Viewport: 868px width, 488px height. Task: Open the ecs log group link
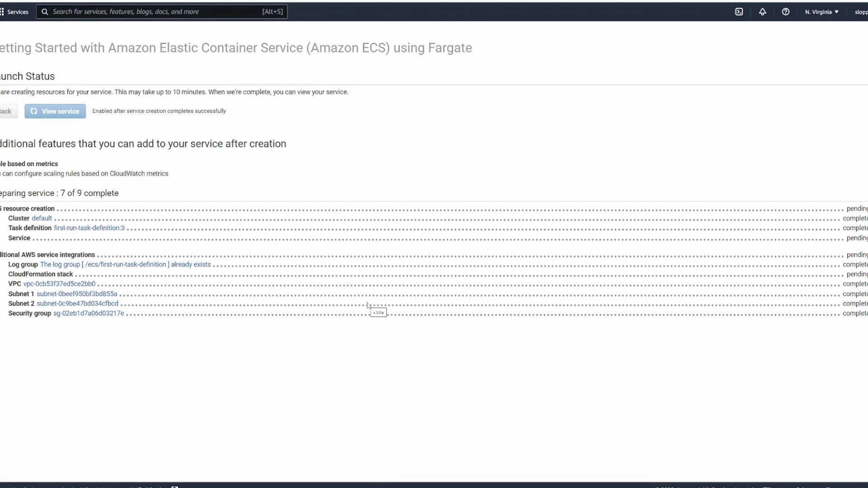click(125, 264)
